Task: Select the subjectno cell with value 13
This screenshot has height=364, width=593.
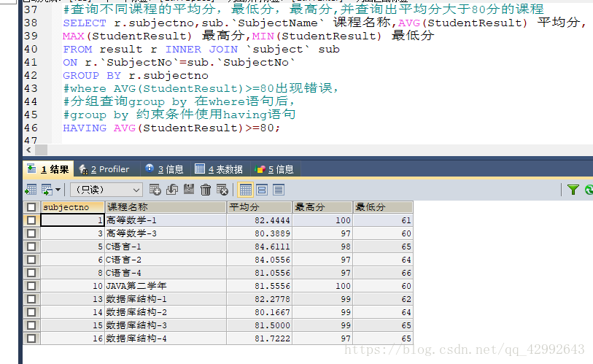Action: pos(73,299)
